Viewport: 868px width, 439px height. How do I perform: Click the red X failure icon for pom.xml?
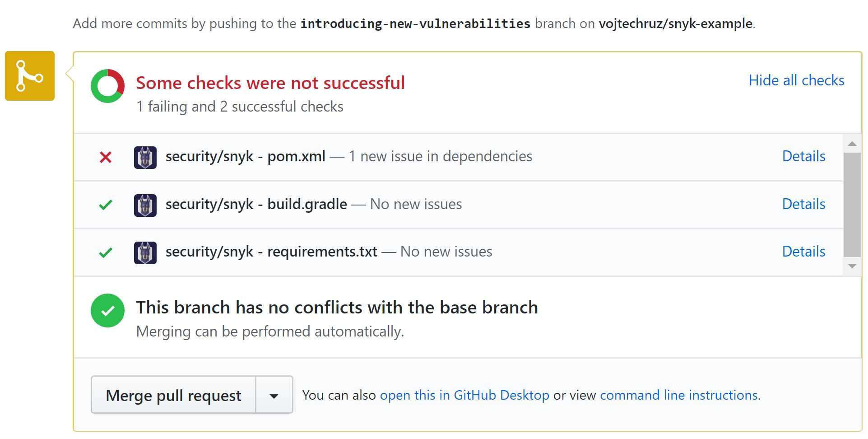coord(106,157)
